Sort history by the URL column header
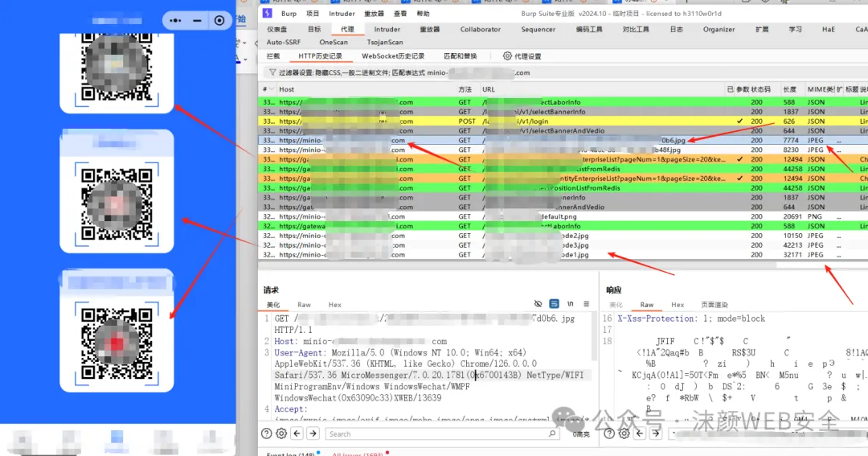This screenshot has width=868, height=456. point(489,89)
